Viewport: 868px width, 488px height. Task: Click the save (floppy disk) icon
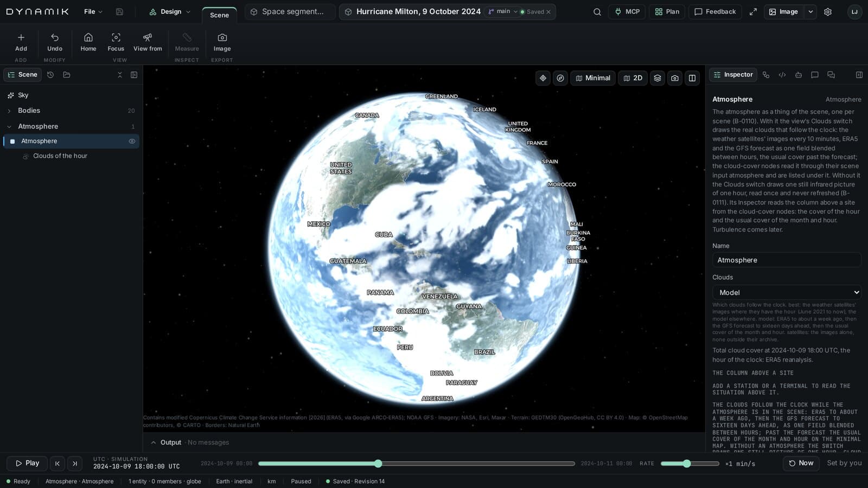[119, 11]
